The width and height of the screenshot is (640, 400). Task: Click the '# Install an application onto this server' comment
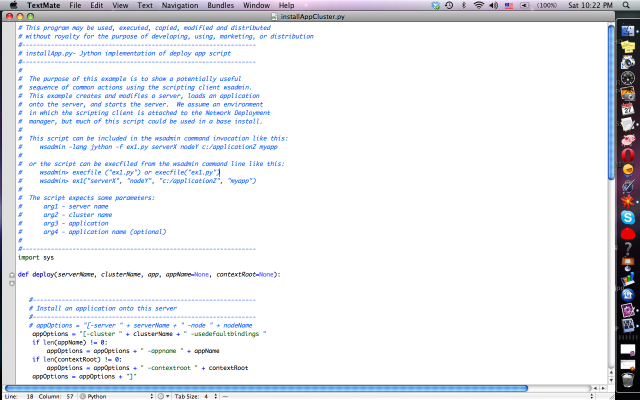coord(102,309)
